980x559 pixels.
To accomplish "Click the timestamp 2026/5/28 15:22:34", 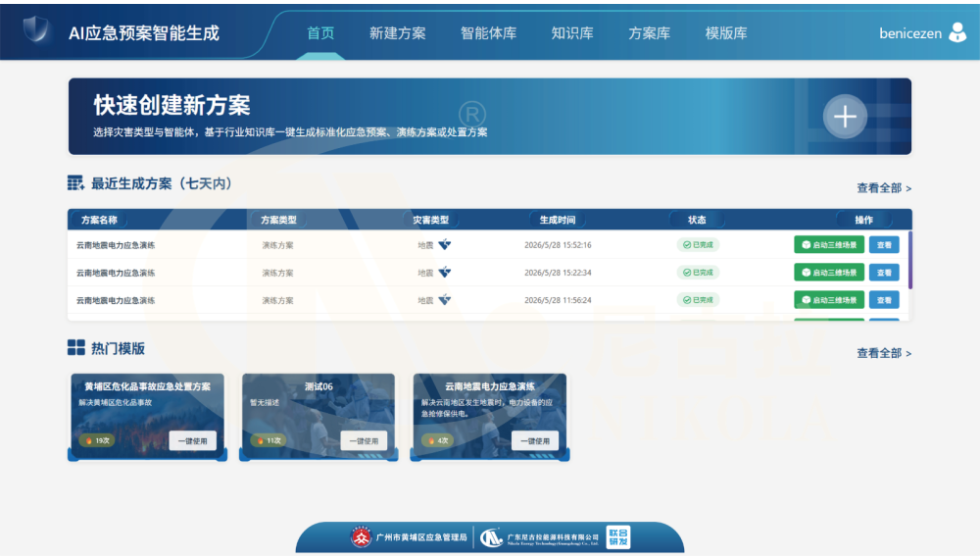I will (558, 273).
